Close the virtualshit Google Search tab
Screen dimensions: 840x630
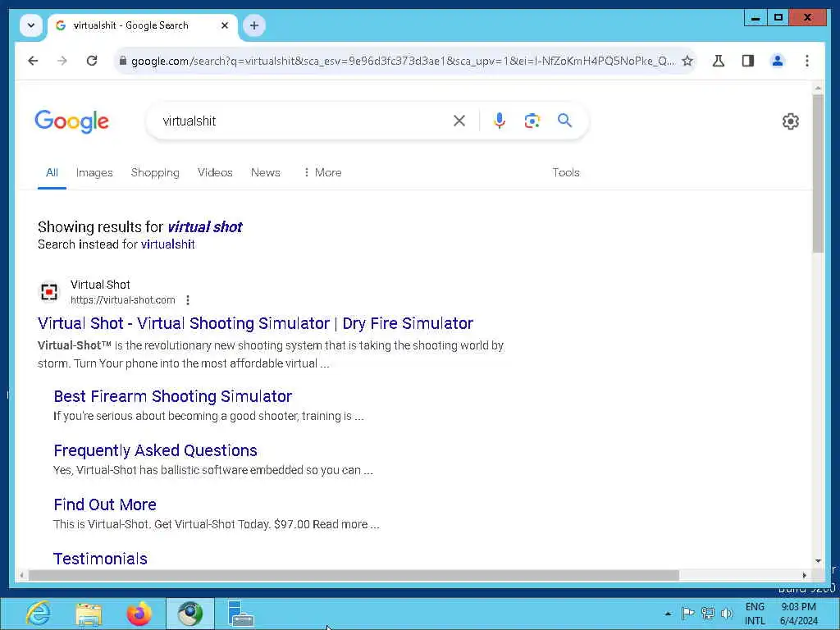point(225,25)
